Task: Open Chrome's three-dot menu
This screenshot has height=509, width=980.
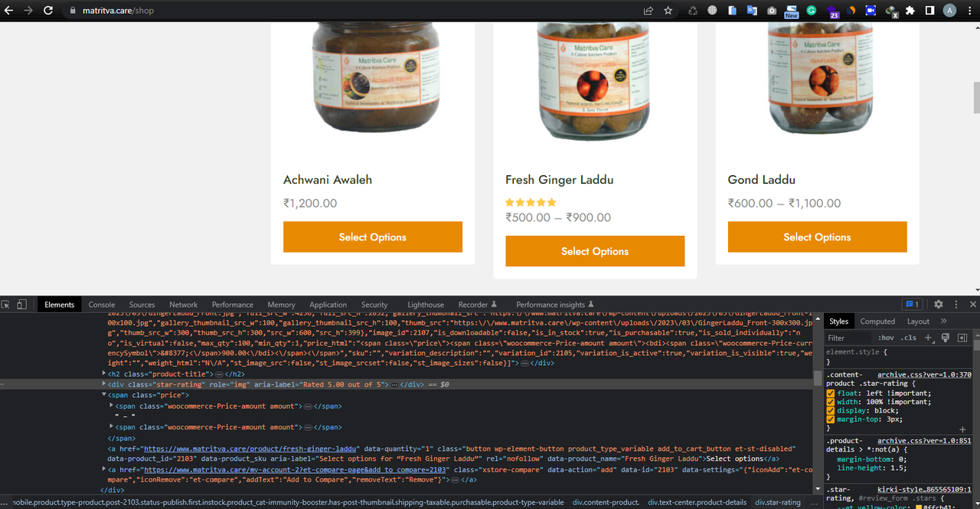Action: pos(969,11)
